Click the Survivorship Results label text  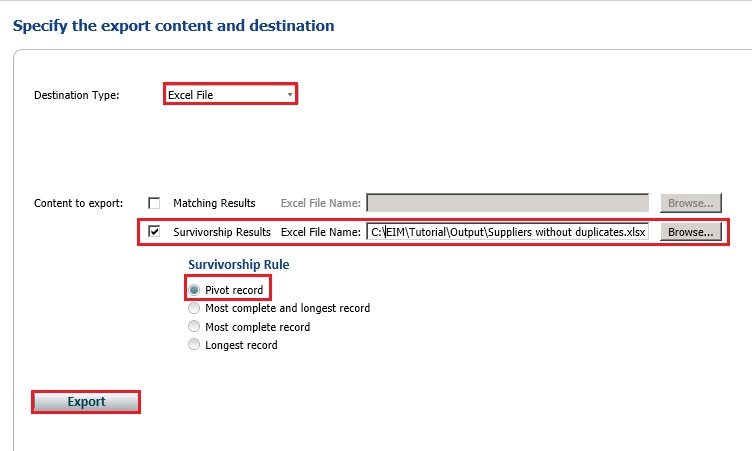222,232
